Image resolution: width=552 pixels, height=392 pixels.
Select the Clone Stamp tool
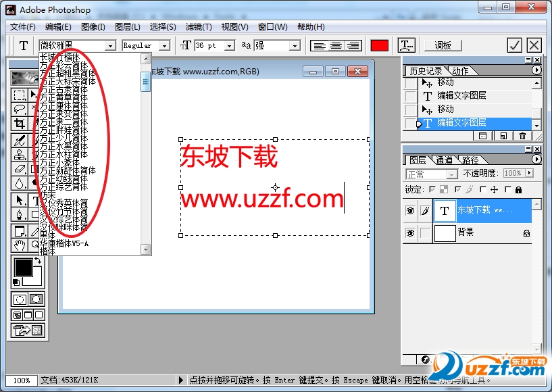tap(20, 155)
